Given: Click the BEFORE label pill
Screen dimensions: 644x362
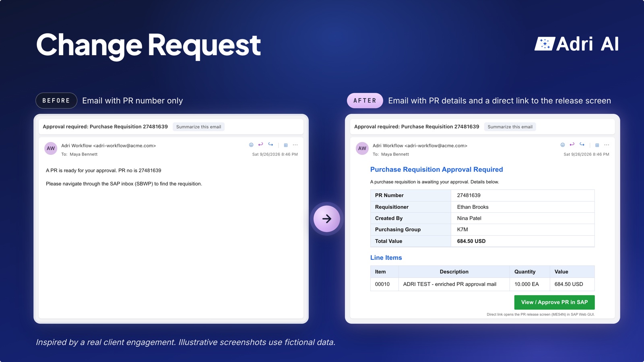Looking at the screenshot, I should click(x=56, y=101).
